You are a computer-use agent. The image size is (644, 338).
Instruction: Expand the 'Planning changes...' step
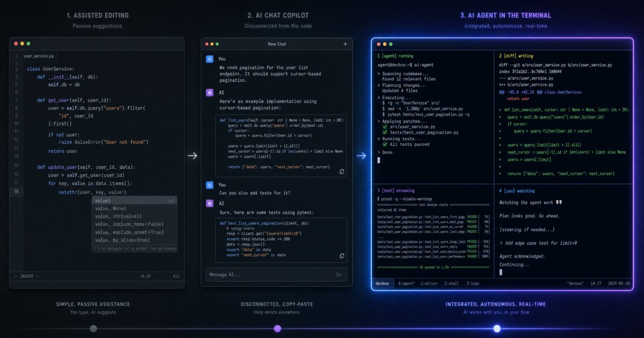point(379,85)
